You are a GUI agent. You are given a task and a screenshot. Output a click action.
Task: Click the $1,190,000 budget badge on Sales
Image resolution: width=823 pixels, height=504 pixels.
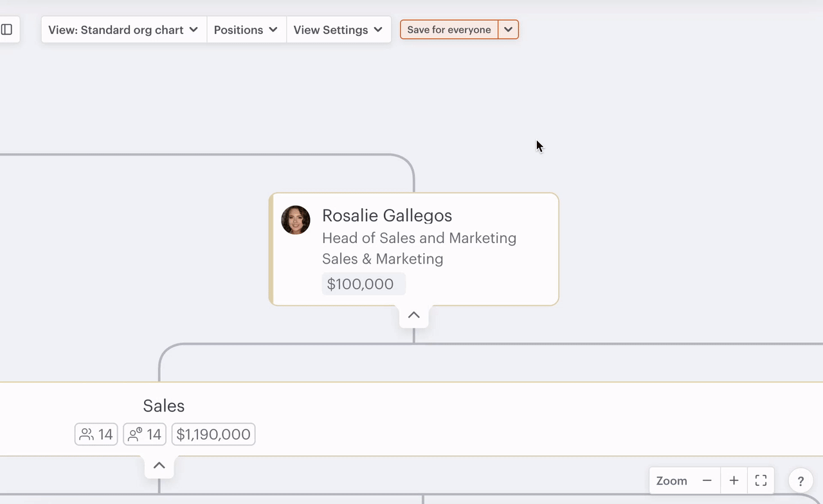tap(213, 434)
